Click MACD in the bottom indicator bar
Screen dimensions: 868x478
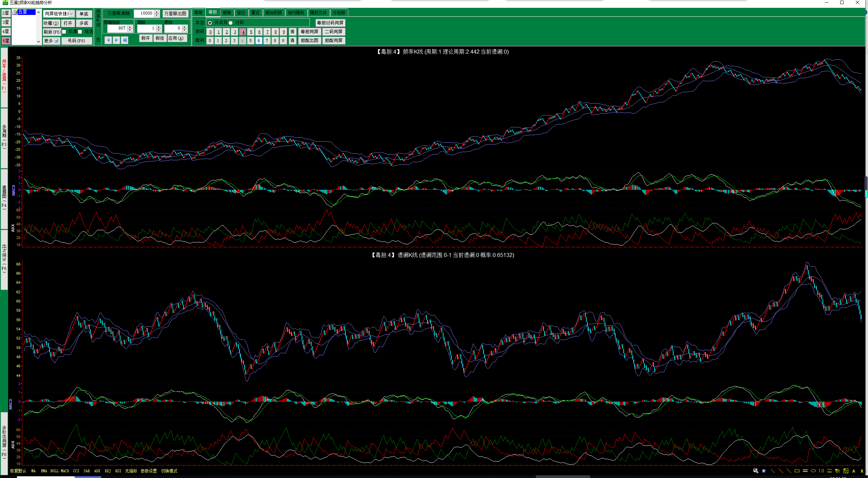click(65, 471)
